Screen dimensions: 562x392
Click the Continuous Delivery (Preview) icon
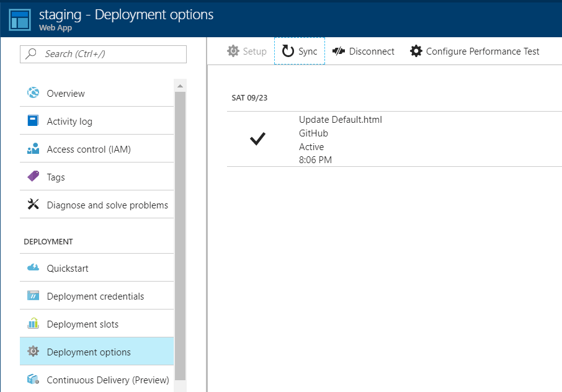pos(33,380)
